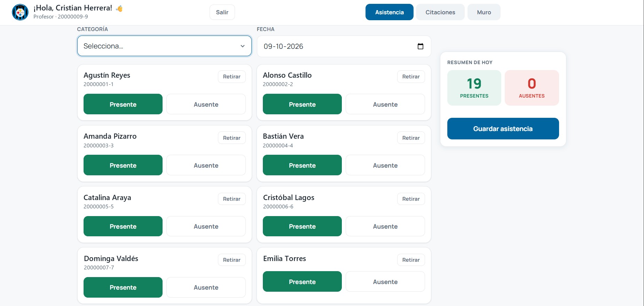Mark Bastián Vera as Presente

tap(302, 165)
